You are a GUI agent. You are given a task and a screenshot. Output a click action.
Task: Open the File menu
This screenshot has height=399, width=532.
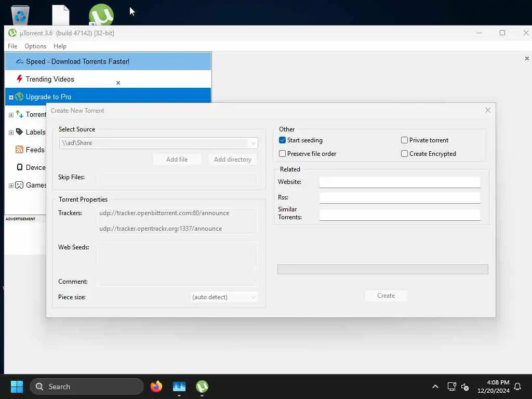12,46
